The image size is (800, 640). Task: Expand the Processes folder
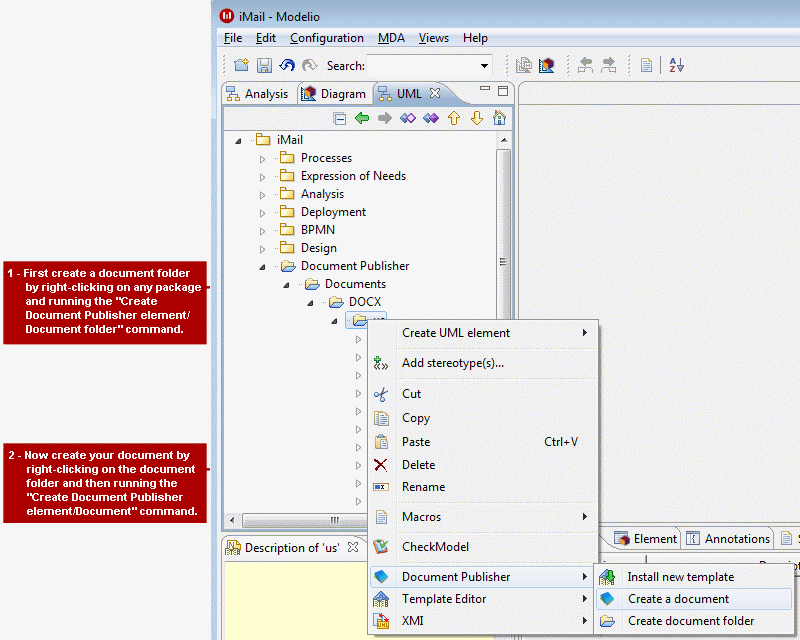[262, 159]
